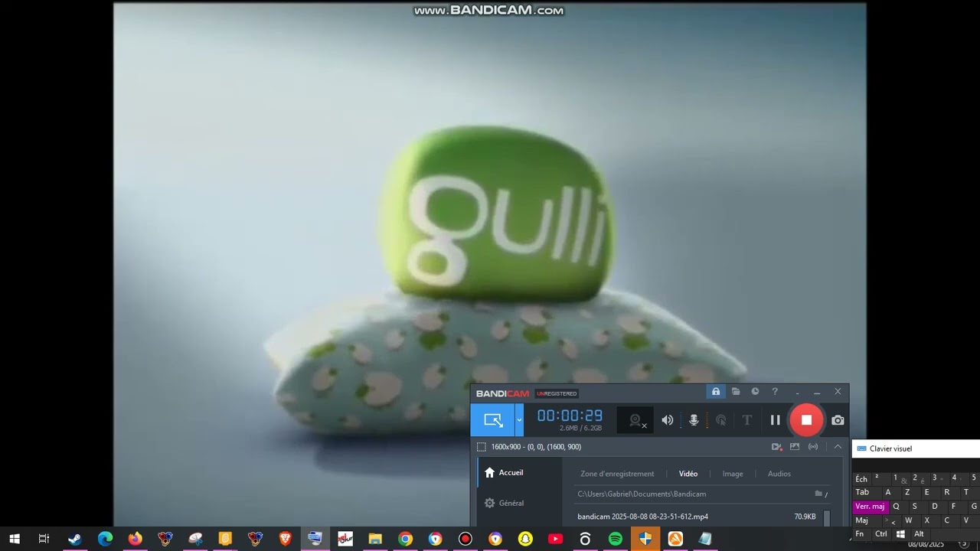The width and height of the screenshot is (980, 551).
Task: Open Spotify from the taskbar
Action: pos(615,539)
